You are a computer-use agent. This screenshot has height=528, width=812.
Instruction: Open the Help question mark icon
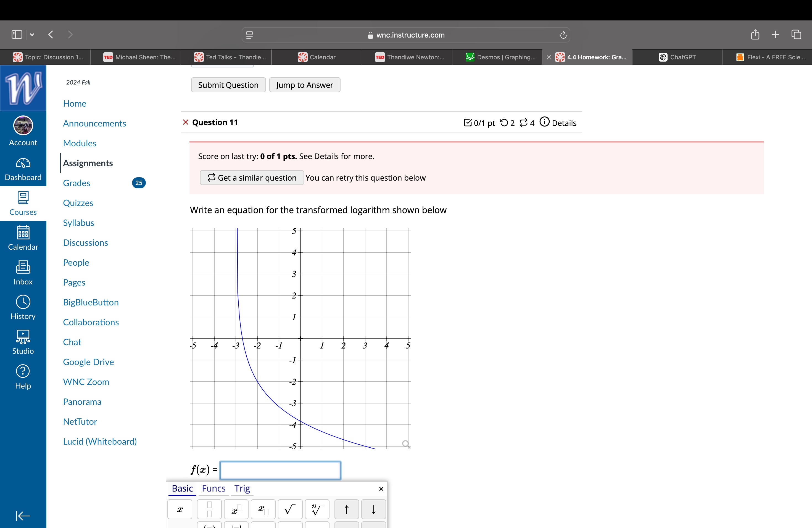click(23, 377)
